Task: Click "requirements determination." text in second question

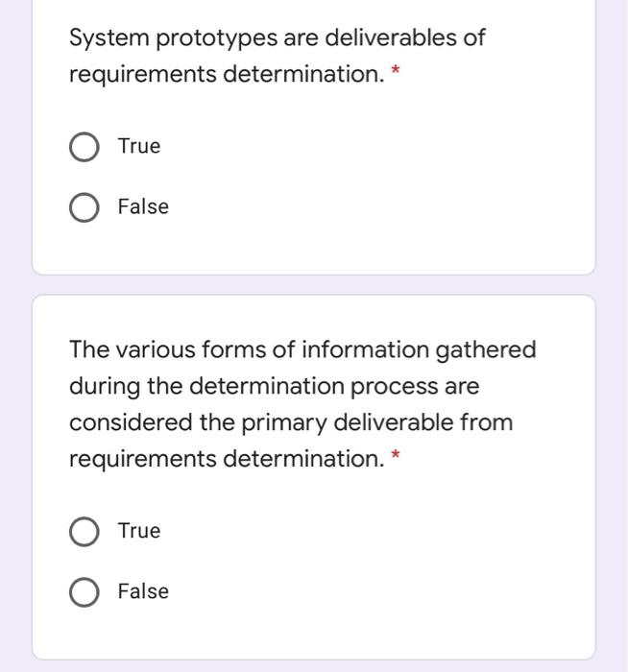Action: coord(227,460)
